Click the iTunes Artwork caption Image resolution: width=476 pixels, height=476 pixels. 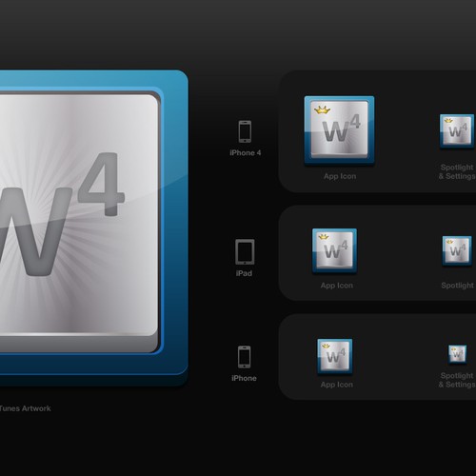pyautogui.click(x=26, y=408)
